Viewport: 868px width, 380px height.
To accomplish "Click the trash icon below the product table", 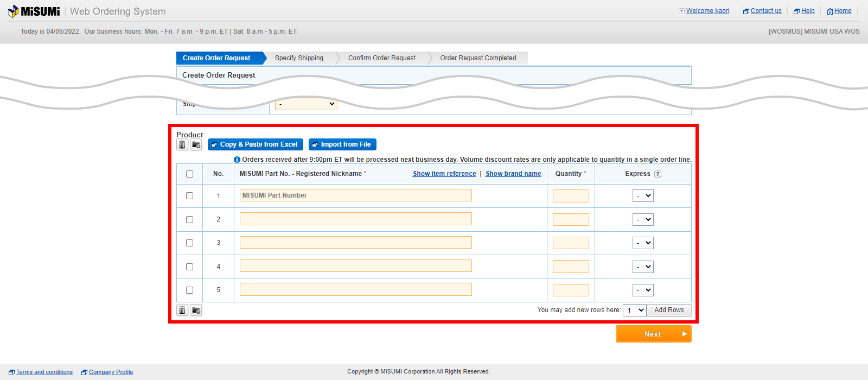I will [x=182, y=311].
